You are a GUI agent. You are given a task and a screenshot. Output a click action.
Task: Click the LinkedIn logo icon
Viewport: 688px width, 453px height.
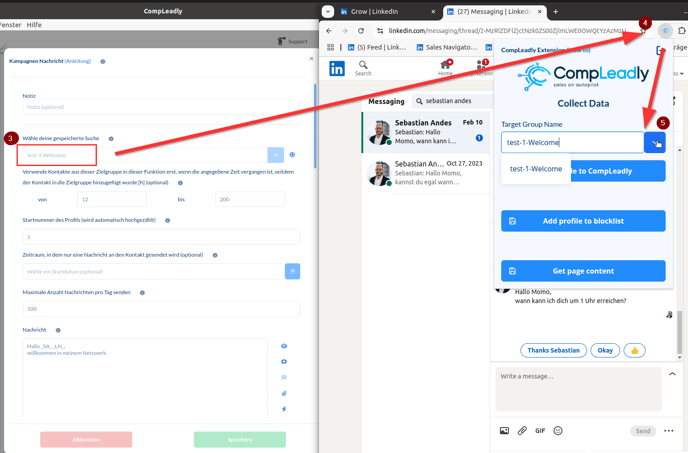[x=337, y=69]
